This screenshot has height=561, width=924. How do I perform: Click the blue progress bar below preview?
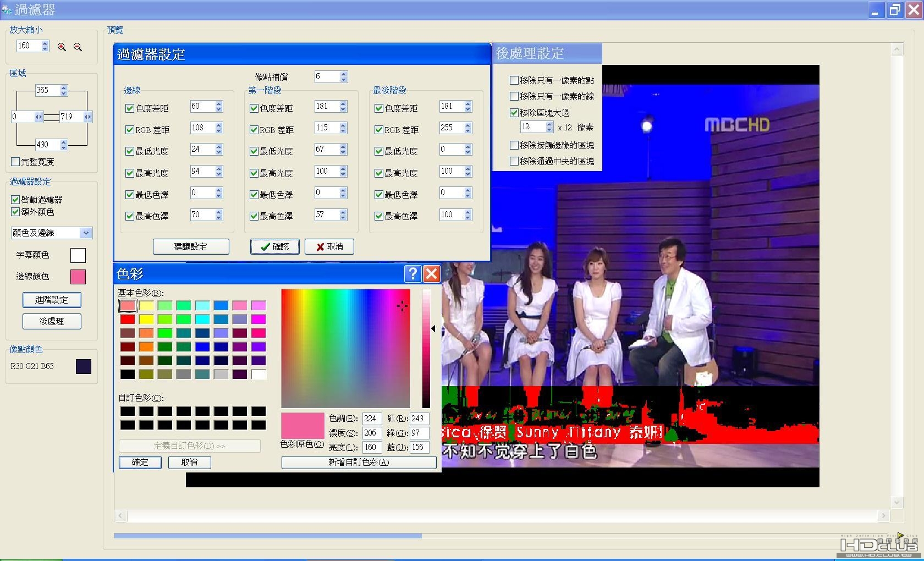[x=268, y=535]
